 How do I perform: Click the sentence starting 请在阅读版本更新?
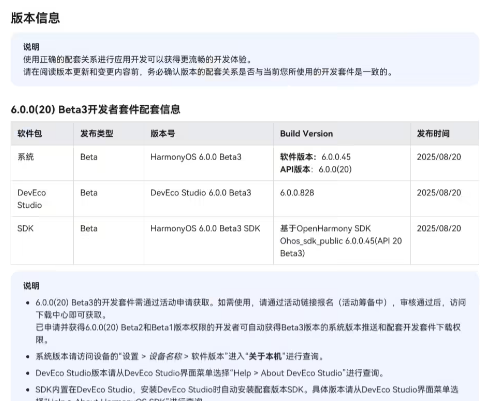pos(208,72)
